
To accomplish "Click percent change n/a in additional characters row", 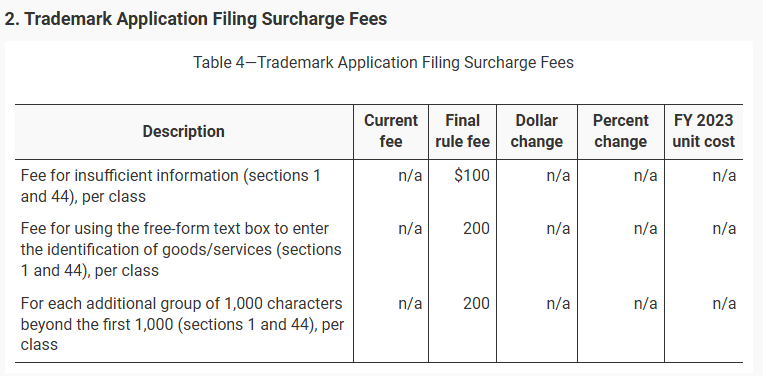I will pyautogui.click(x=645, y=303).
